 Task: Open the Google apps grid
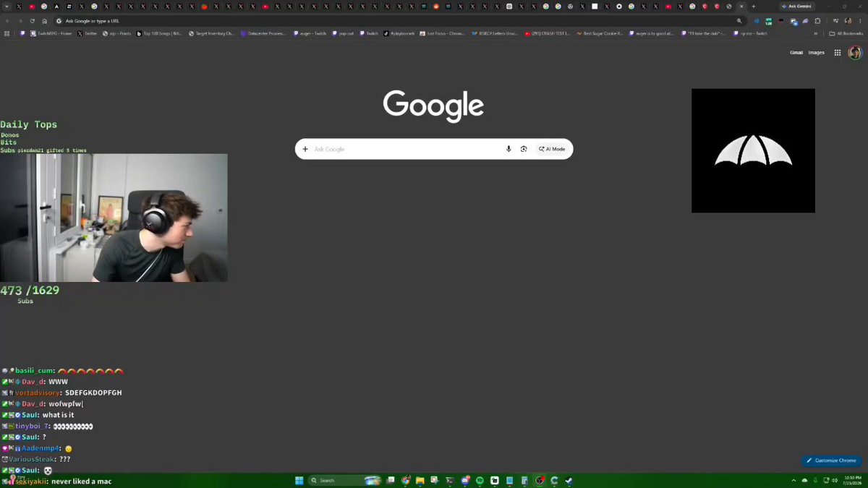pos(838,53)
